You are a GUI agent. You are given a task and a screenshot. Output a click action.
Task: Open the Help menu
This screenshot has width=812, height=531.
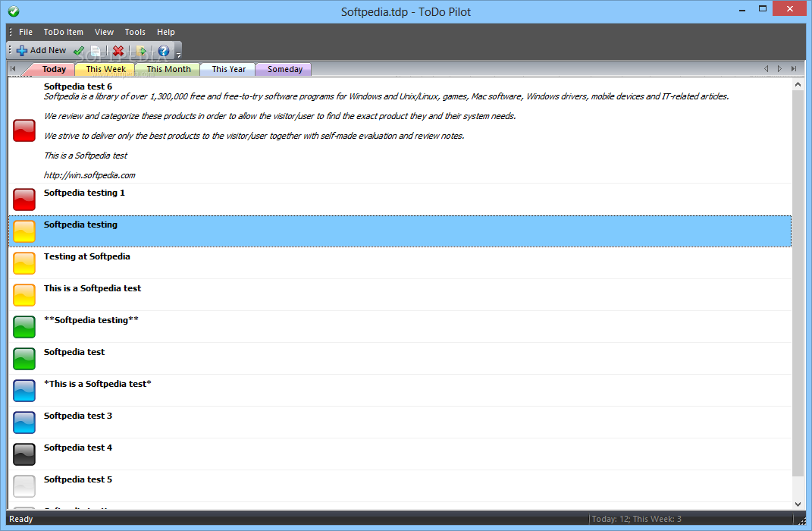coord(166,32)
